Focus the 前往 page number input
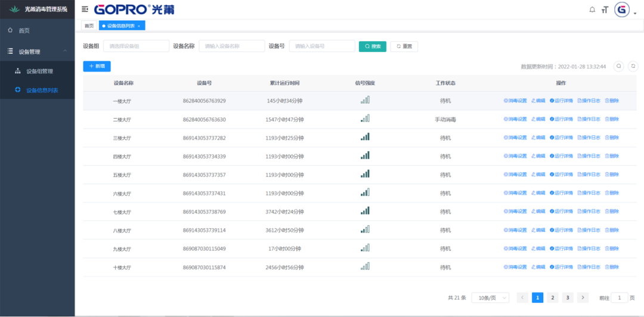This screenshot has width=644, height=317. [620, 298]
